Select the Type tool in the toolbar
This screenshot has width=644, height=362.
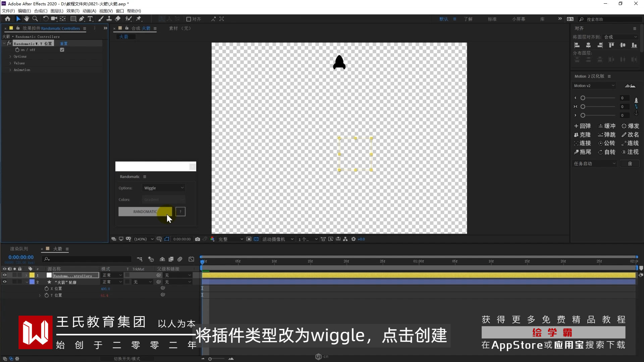click(90, 19)
